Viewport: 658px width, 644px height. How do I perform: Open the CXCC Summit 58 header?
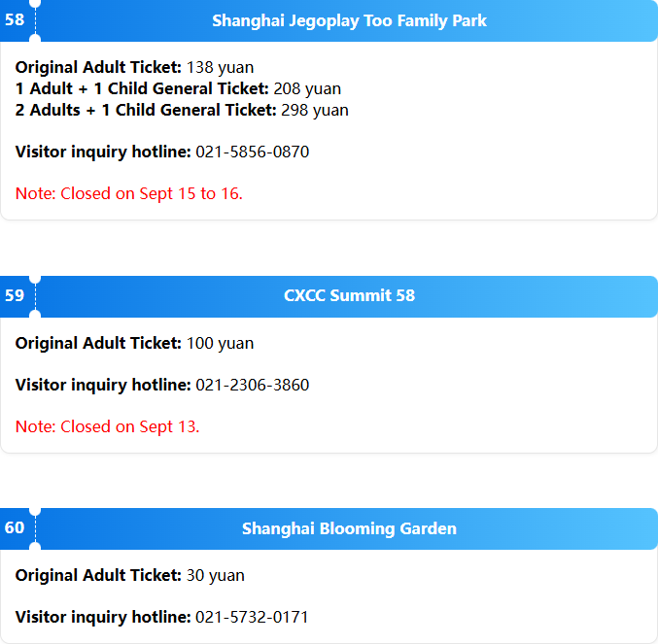[349, 296]
